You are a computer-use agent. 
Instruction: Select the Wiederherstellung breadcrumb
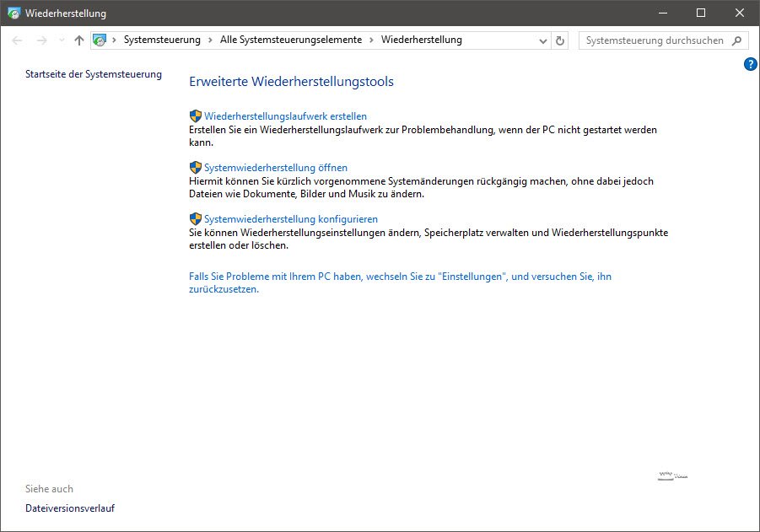click(421, 40)
